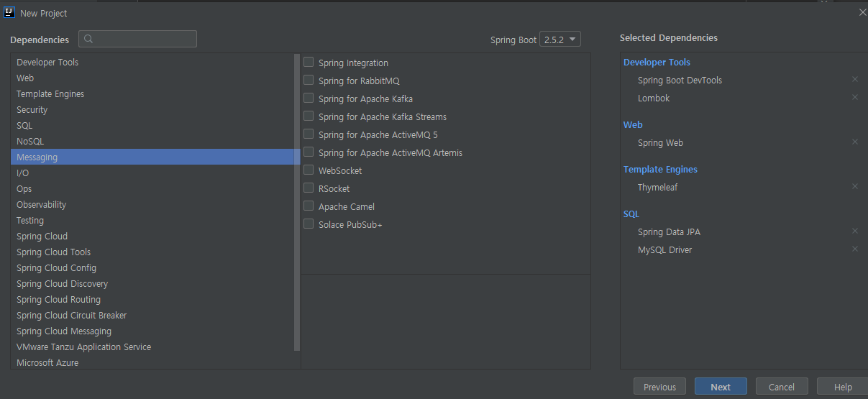Click the Previous button
This screenshot has height=399, width=868.
(x=659, y=387)
